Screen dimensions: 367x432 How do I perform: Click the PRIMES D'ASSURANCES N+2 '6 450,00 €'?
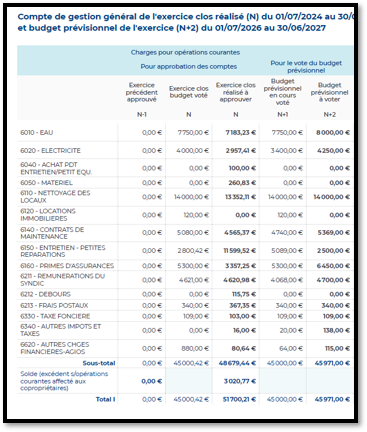pyautogui.click(x=333, y=266)
